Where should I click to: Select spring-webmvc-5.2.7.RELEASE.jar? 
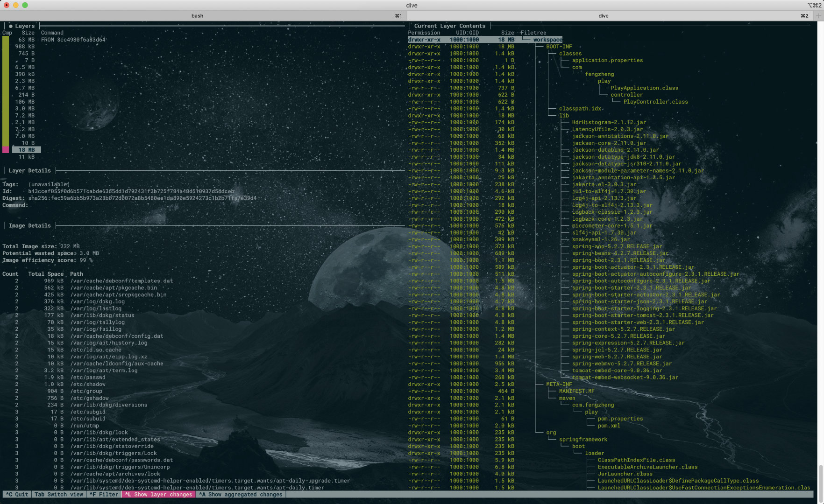coord(622,364)
